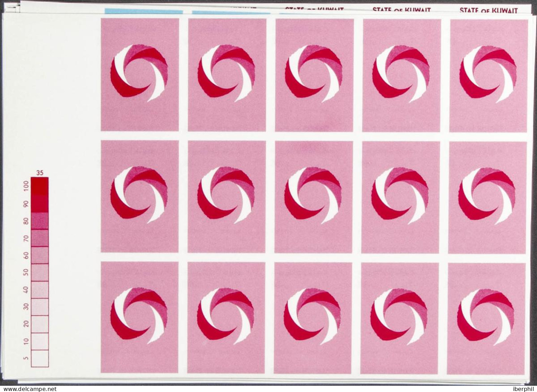
Task: Choose the 30 percent swatch on the colour scale
Action: (40, 307)
